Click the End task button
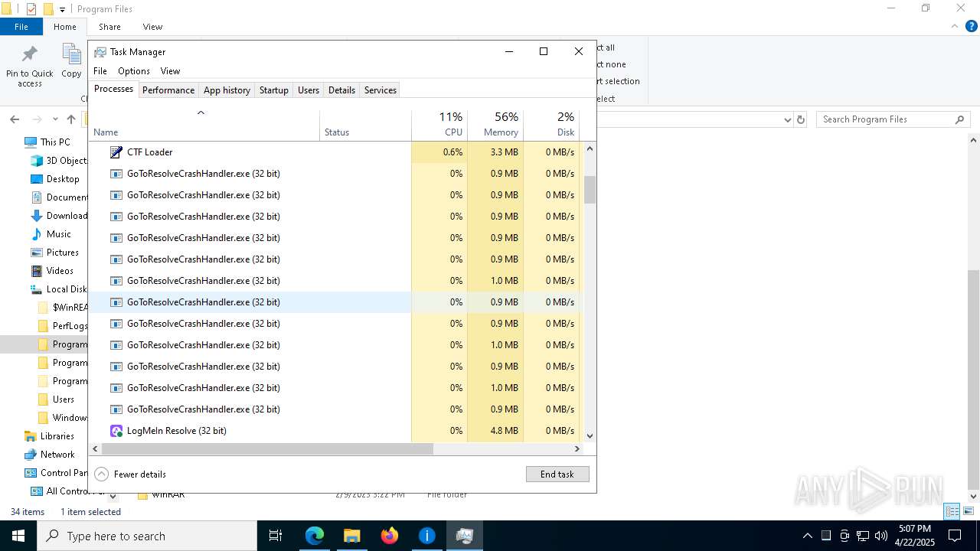980x551 pixels. pos(557,474)
